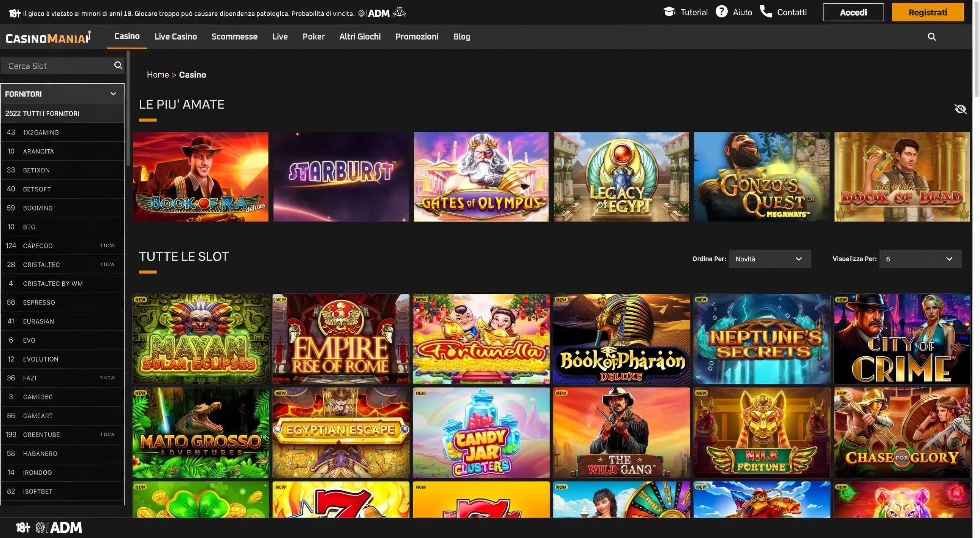Click the Tutorial graduation cap icon
Image resolution: width=980 pixels, height=538 pixels.
[x=669, y=12]
